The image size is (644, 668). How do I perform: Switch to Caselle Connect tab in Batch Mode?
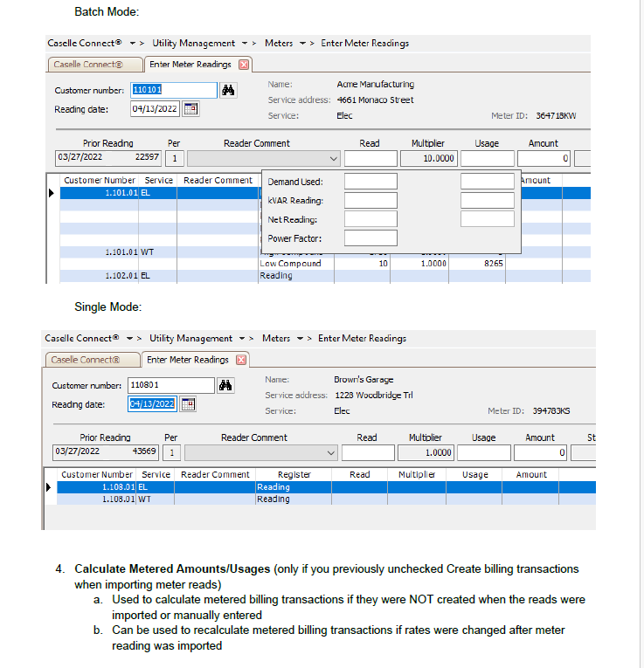tap(94, 65)
